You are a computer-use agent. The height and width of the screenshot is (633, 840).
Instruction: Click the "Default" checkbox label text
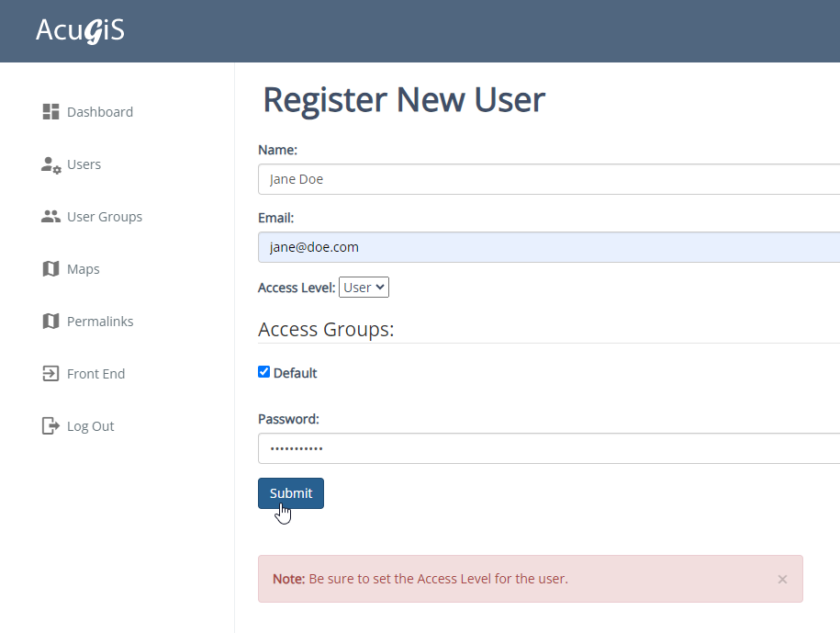point(295,373)
